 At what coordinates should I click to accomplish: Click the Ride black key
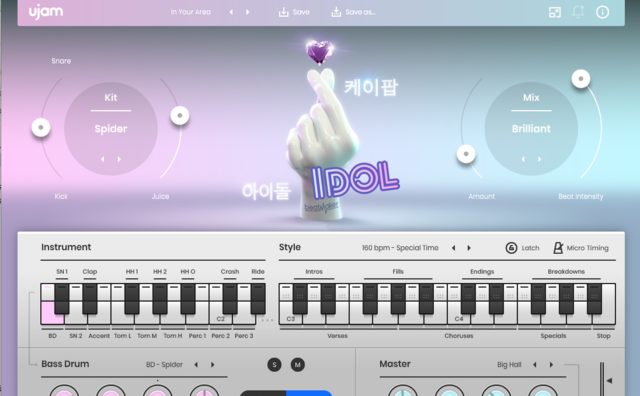[258, 299]
